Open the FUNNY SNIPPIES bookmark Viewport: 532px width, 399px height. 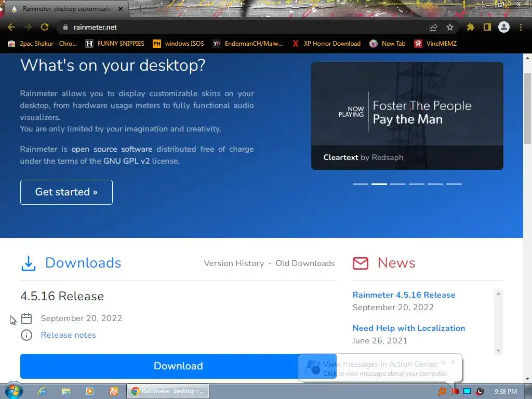coord(115,44)
